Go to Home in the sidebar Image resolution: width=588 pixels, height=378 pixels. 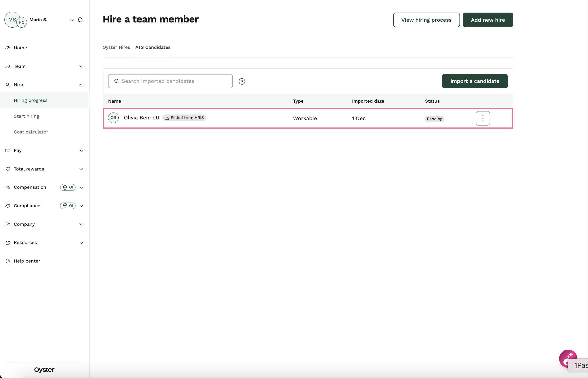(20, 48)
